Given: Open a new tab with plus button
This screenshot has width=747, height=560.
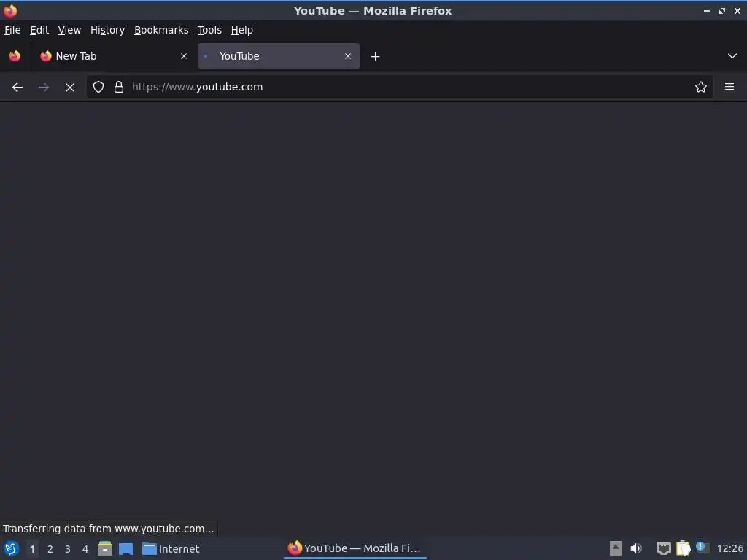Looking at the screenshot, I should (376, 57).
